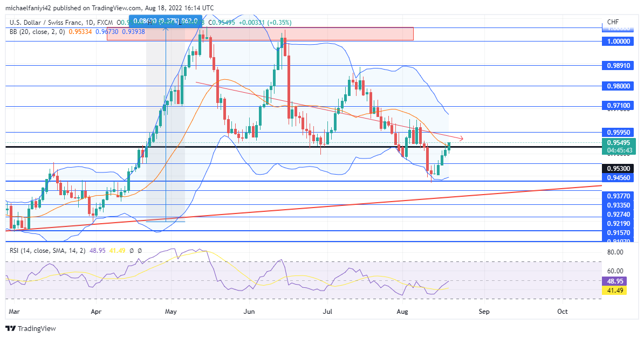Click the Aug label on time axis
Viewport: 644px width, 338px height.
pos(402,311)
